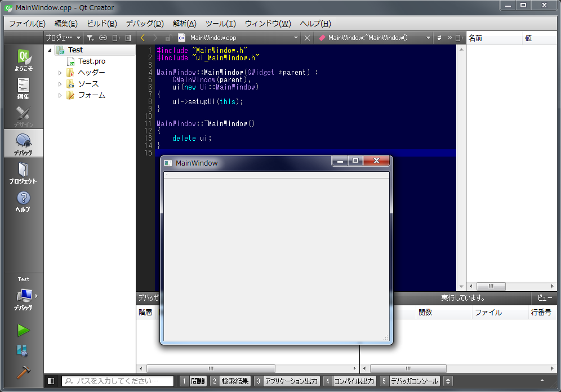Open the Help (ヘルプ) mode

(x=24, y=201)
